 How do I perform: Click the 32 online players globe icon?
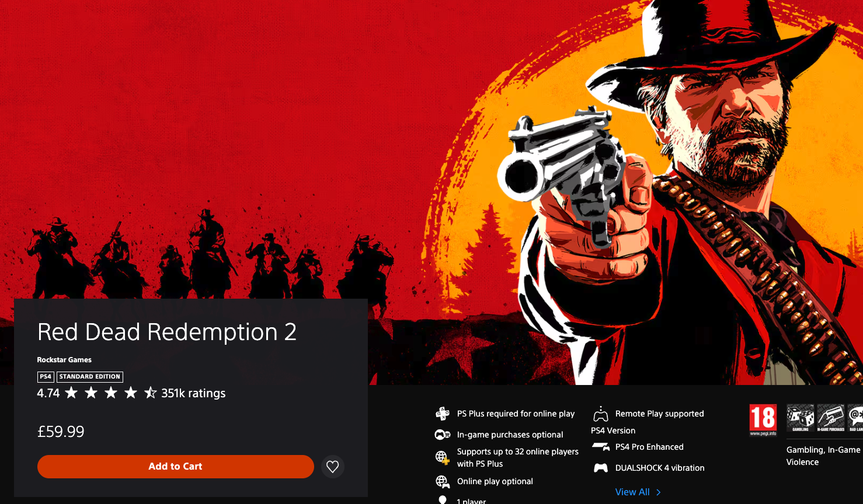[x=443, y=457]
